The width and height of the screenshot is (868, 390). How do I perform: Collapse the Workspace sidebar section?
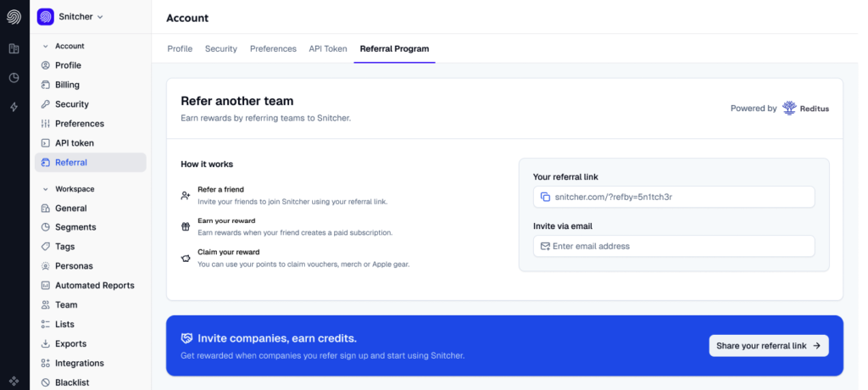click(46, 189)
